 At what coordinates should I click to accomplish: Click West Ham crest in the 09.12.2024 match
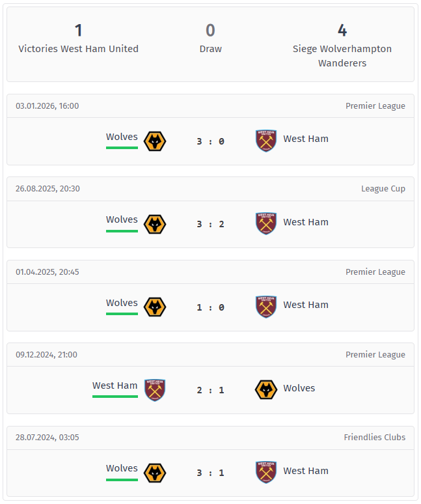155,390
